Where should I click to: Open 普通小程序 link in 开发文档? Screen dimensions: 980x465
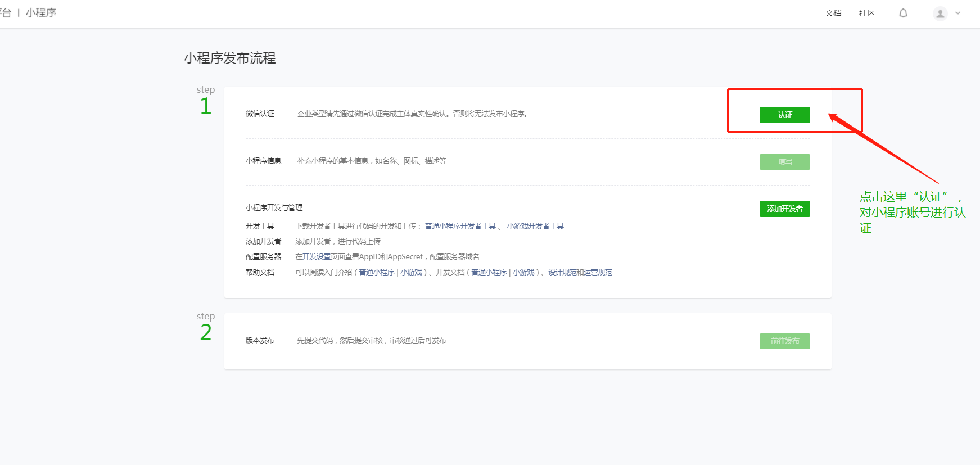pos(489,272)
